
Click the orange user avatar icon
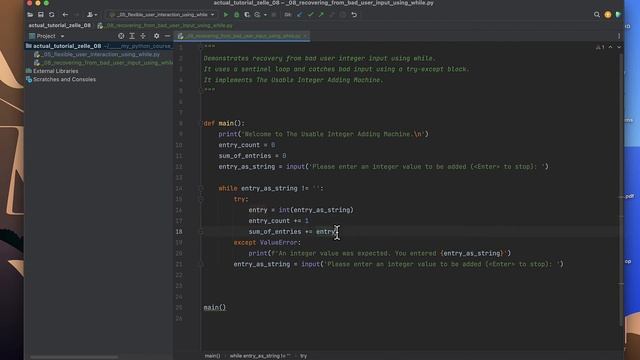[x=608, y=15]
